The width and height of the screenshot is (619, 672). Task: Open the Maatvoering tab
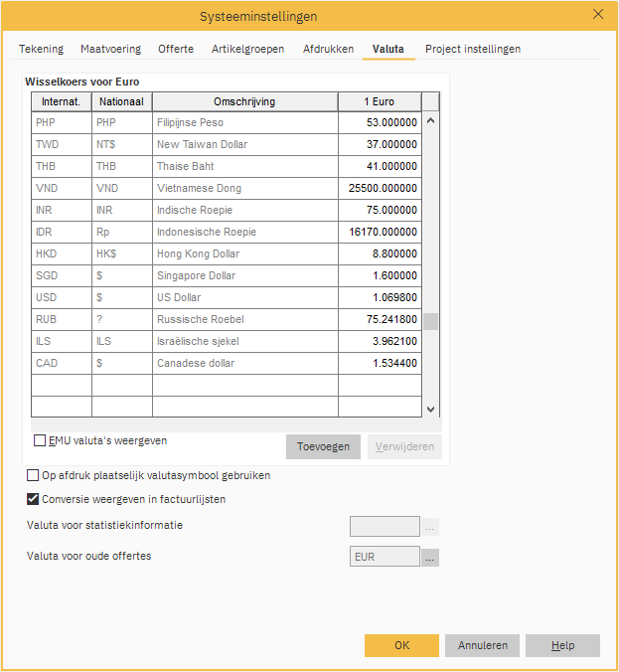tap(110, 49)
